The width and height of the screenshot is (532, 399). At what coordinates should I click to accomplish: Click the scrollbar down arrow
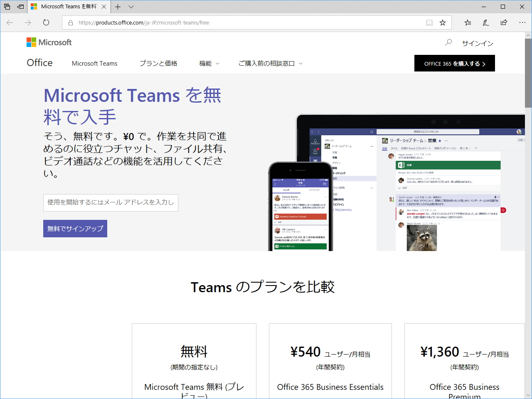[x=528, y=395]
